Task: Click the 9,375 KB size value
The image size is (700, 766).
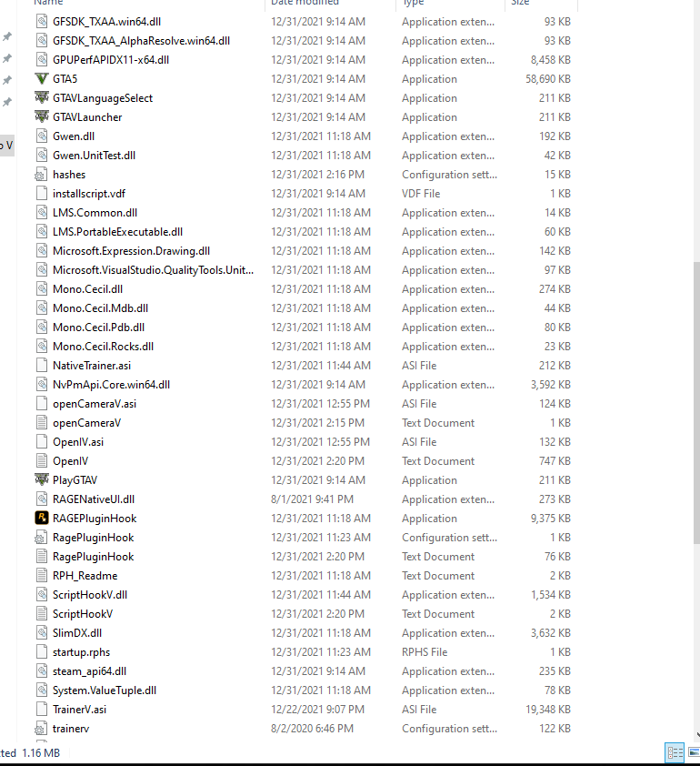Action: [551, 519]
